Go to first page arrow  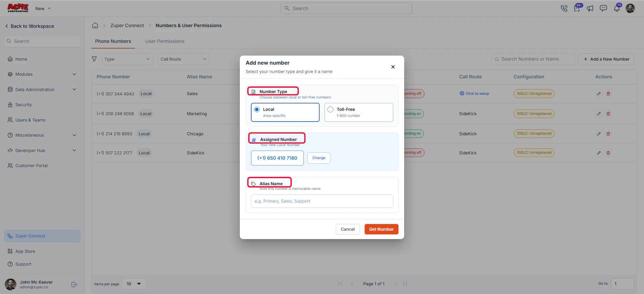[x=341, y=284]
